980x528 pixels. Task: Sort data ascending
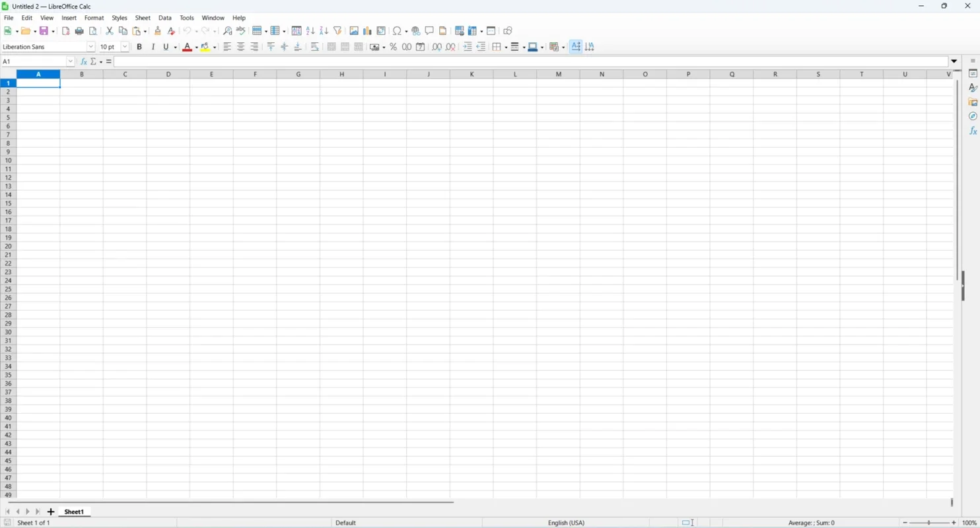tap(310, 30)
